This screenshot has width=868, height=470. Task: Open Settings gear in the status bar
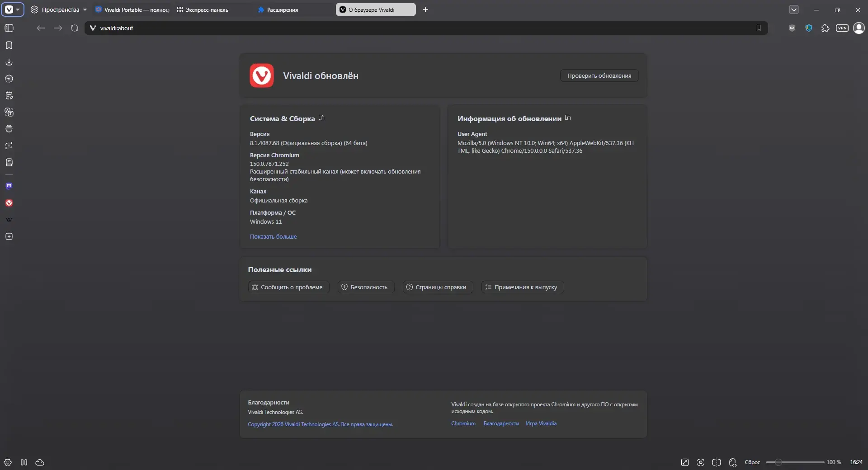8,462
